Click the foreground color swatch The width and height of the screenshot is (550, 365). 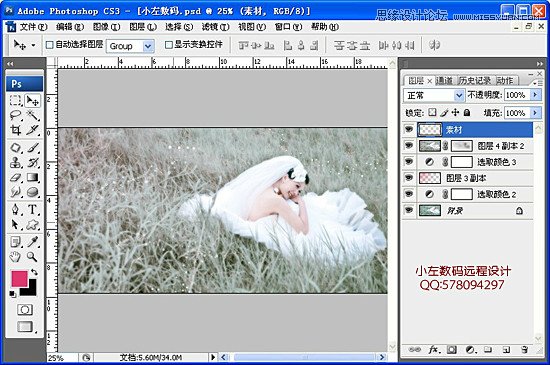coord(19,279)
